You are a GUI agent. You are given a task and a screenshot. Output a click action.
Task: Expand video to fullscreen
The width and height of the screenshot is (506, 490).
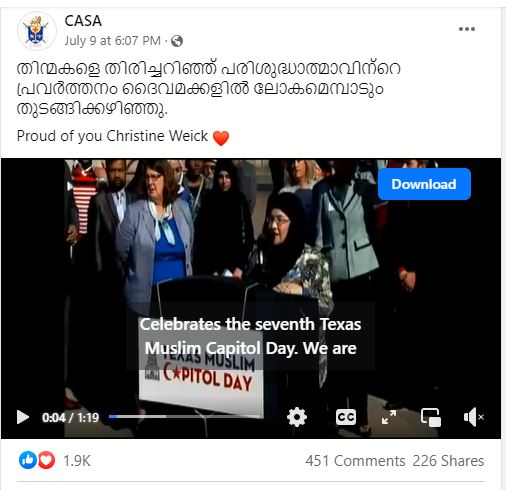tap(389, 417)
